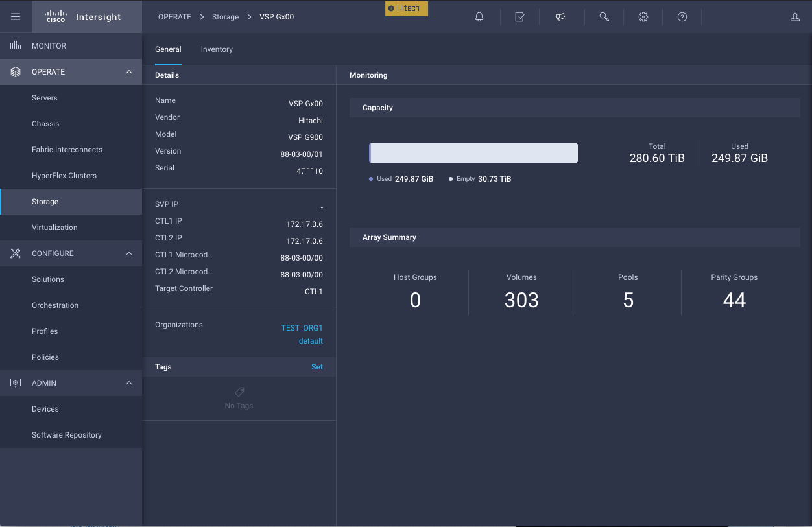Click the Hitachi badge at top

pos(407,8)
